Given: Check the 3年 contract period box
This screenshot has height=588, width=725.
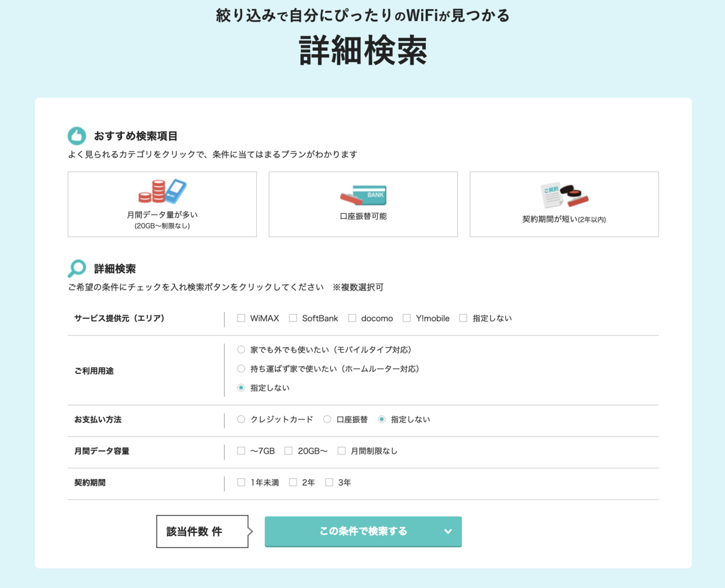Looking at the screenshot, I should 329,482.
